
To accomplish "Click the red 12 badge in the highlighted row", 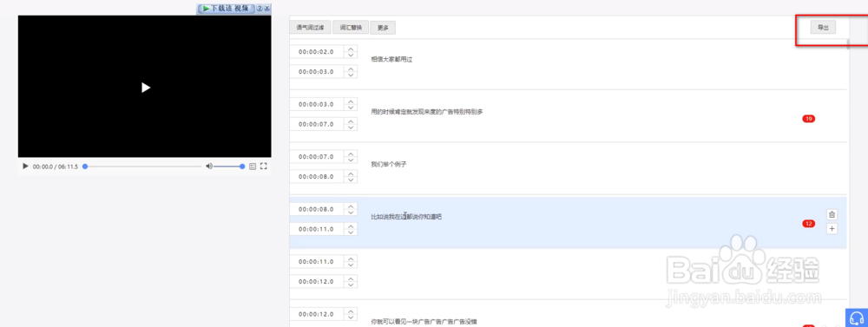I will click(808, 224).
